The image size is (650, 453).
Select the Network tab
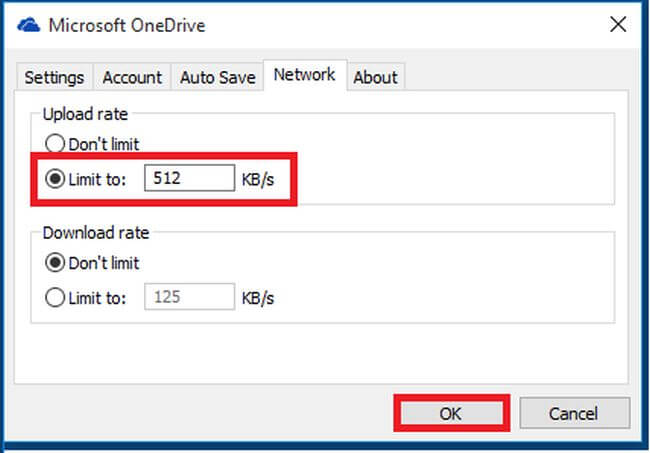[304, 75]
